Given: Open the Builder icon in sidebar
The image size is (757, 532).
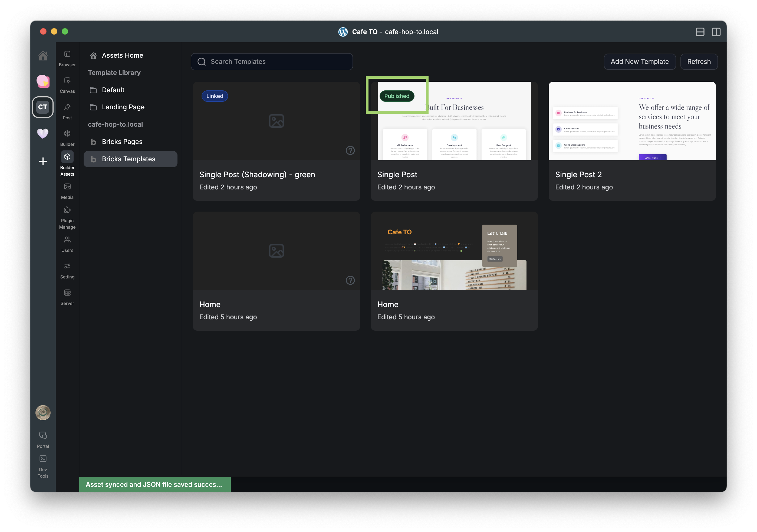Looking at the screenshot, I should (x=67, y=134).
